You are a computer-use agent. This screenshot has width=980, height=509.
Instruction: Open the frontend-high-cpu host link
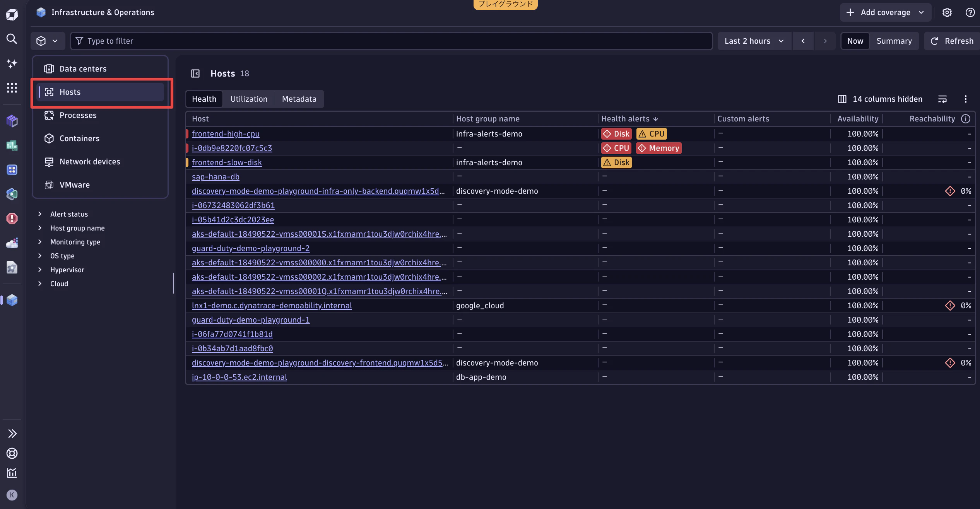tap(226, 134)
